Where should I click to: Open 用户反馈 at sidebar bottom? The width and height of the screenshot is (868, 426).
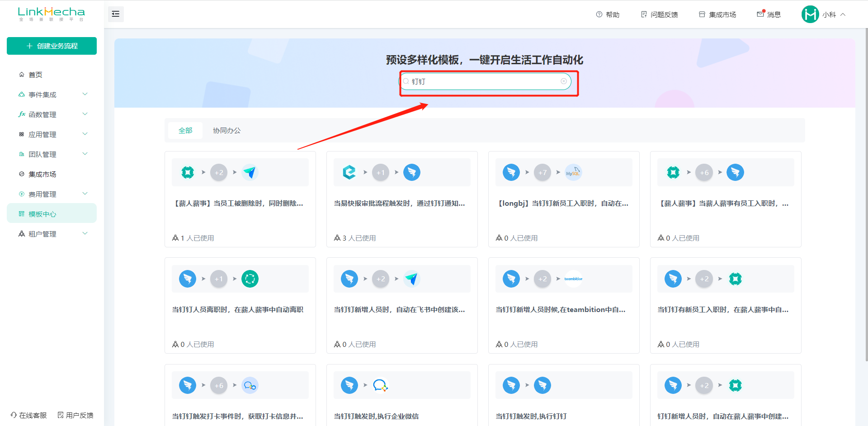click(x=75, y=415)
